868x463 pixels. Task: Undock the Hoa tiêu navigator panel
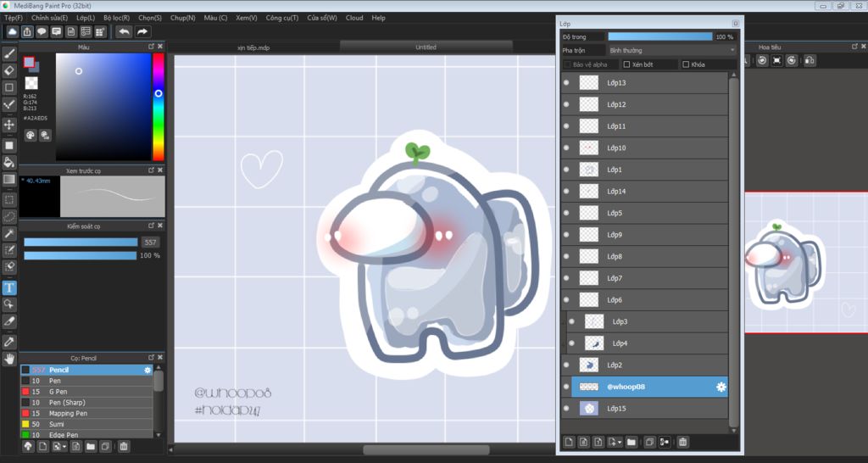coord(854,47)
